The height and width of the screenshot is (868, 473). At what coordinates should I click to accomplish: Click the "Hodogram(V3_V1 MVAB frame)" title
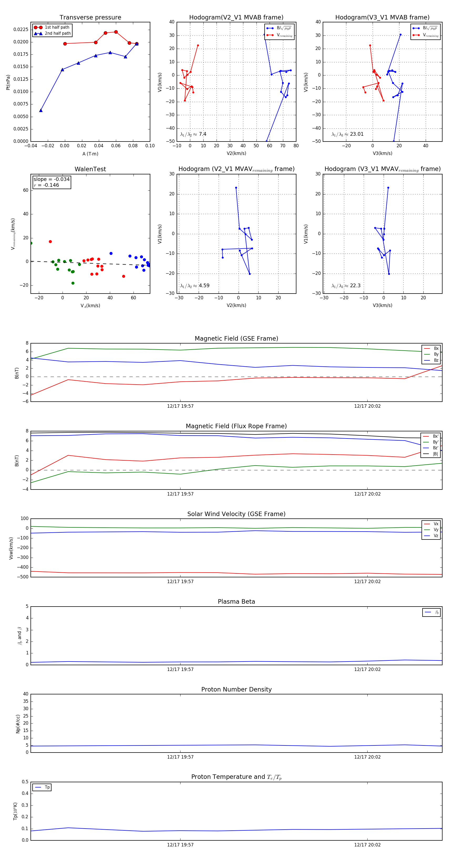[x=382, y=18]
